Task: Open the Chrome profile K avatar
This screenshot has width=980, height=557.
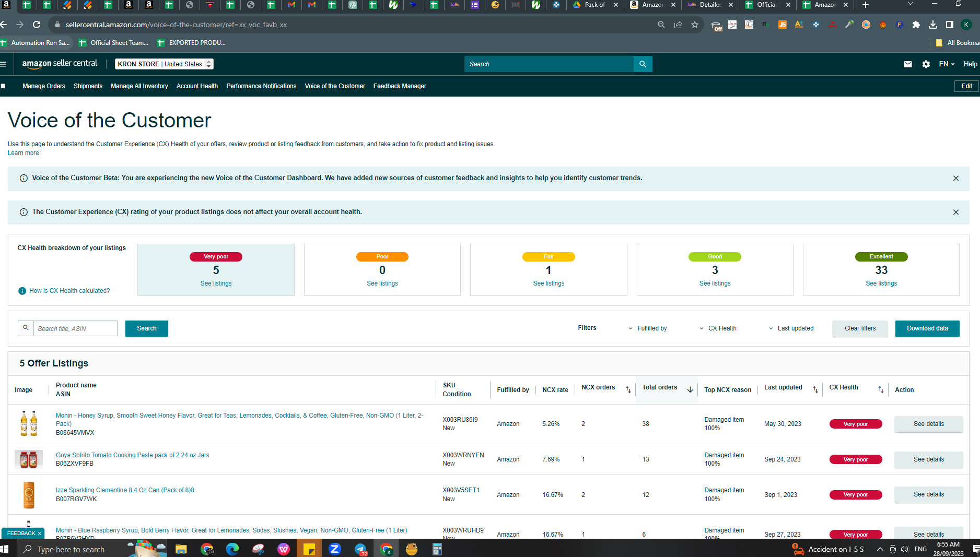Action: [x=966, y=25]
